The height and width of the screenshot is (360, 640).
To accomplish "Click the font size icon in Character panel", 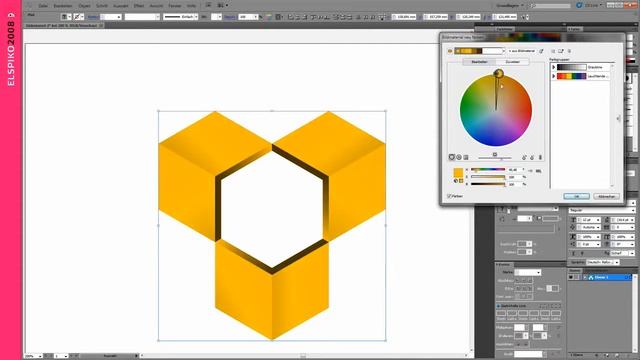I will click(x=573, y=220).
